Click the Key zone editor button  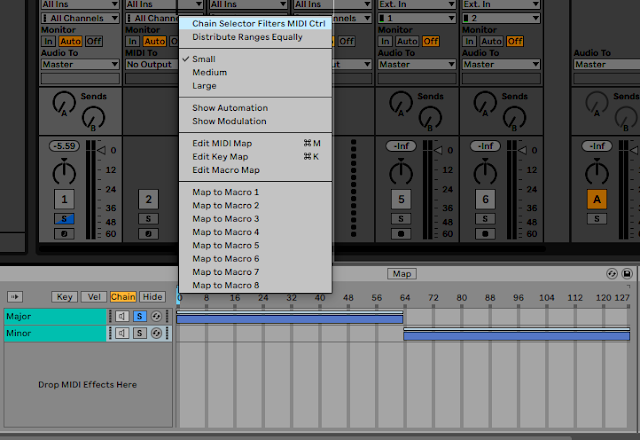64,297
